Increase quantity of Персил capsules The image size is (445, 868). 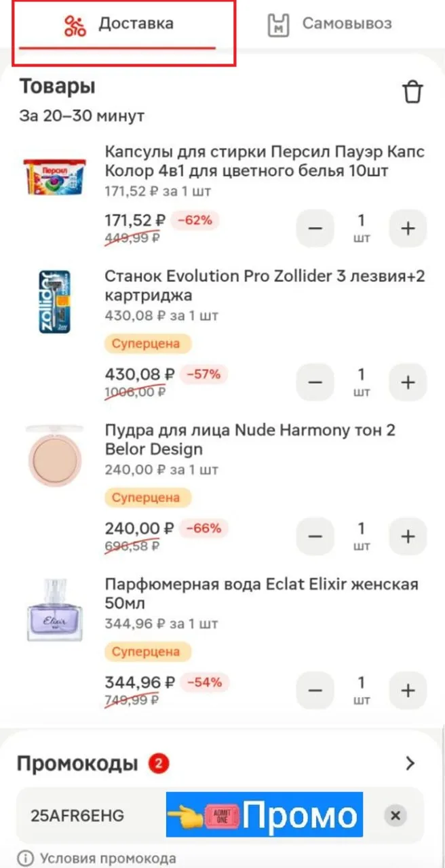pos(408,229)
